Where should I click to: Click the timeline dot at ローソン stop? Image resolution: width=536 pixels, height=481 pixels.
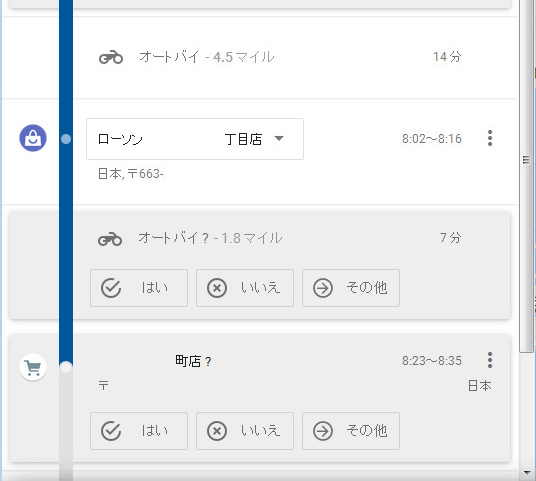pyautogui.click(x=66, y=139)
